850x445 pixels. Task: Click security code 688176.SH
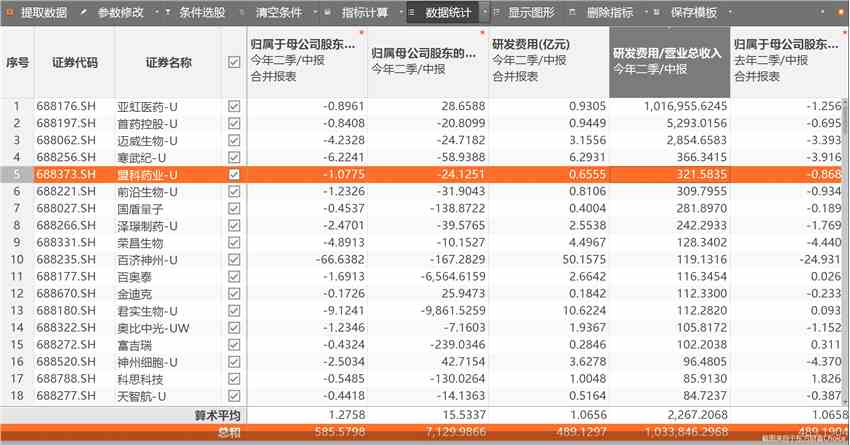pyautogui.click(x=66, y=106)
